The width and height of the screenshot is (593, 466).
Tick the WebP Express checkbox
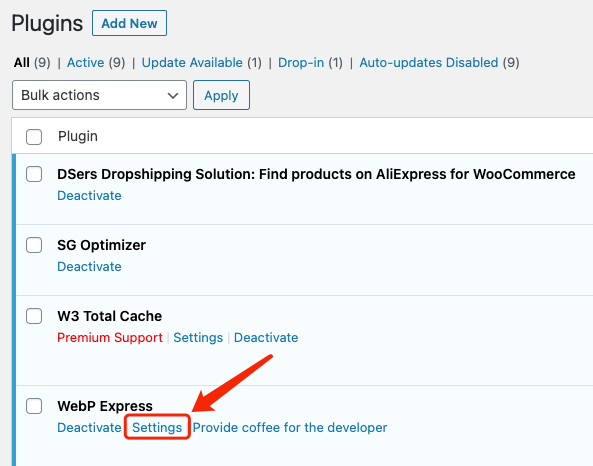click(34, 406)
